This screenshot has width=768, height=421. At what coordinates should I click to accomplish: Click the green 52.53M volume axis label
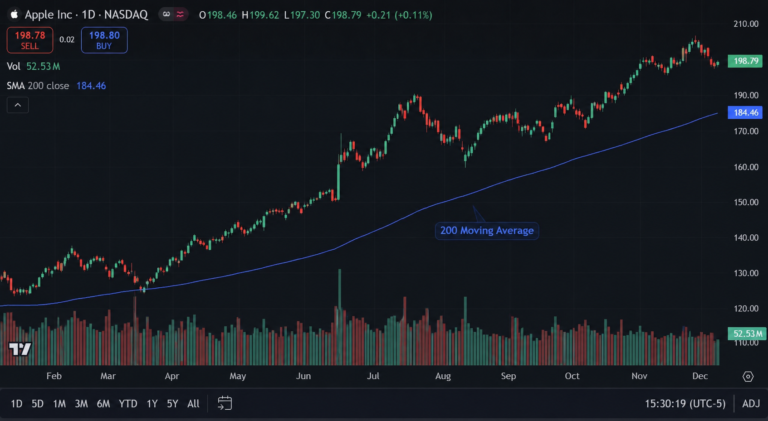click(x=746, y=333)
